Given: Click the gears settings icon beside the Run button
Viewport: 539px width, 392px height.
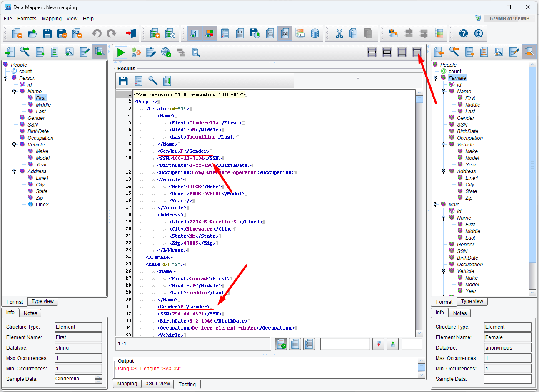Looking at the screenshot, I should 136,52.
